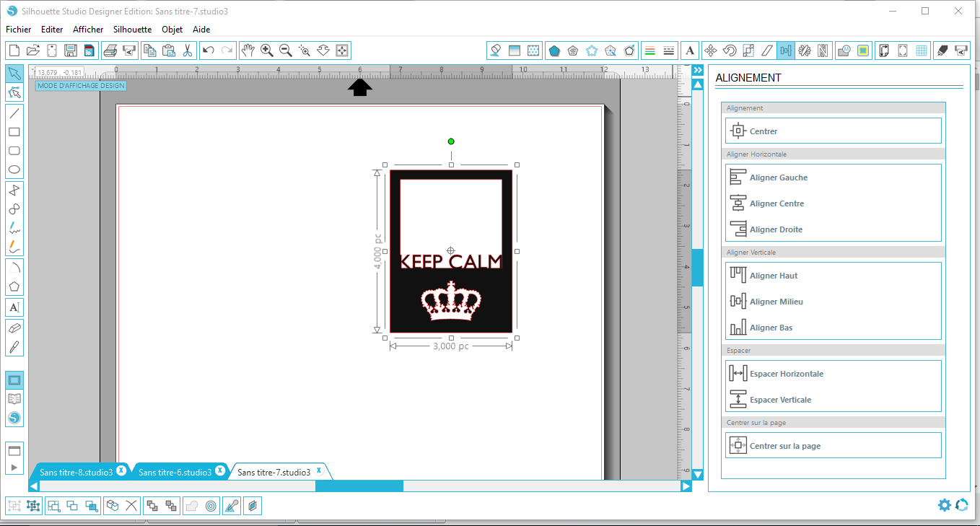Click Aligner Droite
This screenshot has width=980, height=526.
click(x=834, y=229)
